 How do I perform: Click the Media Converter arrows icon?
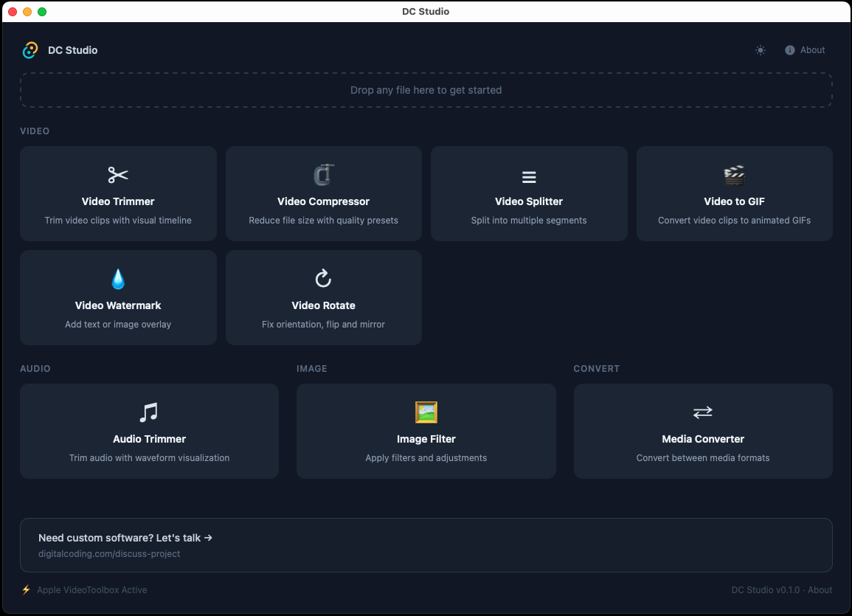pyautogui.click(x=702, y=412)
